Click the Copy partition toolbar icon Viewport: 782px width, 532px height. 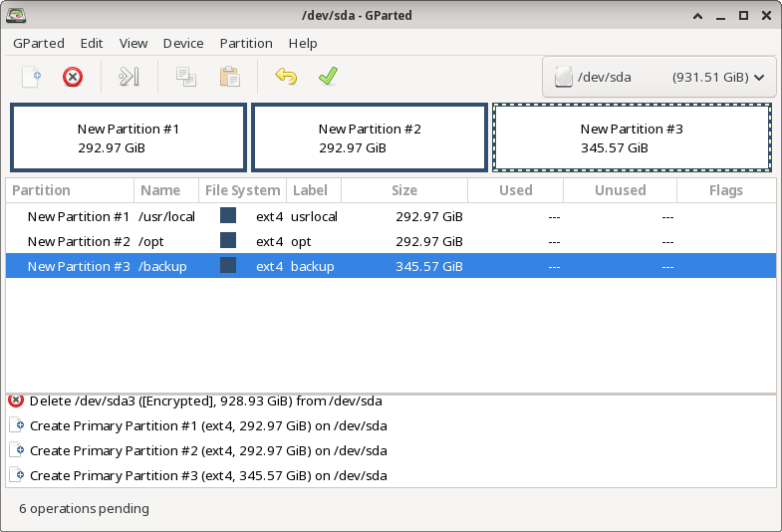186,78
